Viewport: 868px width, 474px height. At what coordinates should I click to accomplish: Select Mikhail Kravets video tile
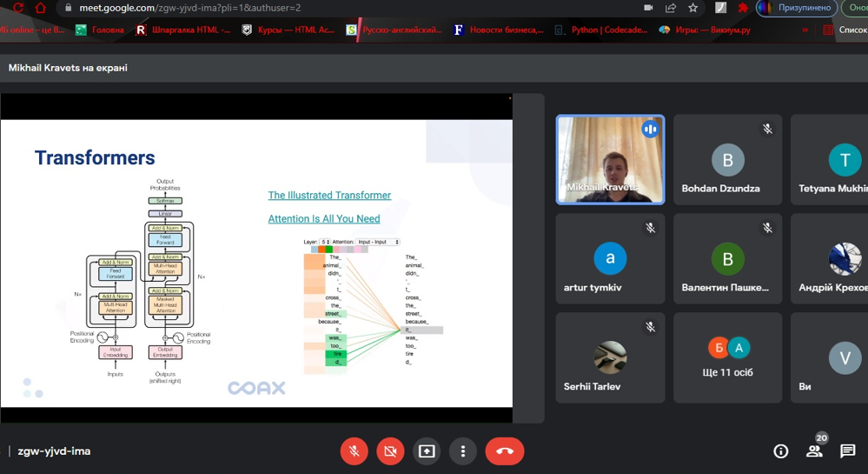click(x=610, y=160)
